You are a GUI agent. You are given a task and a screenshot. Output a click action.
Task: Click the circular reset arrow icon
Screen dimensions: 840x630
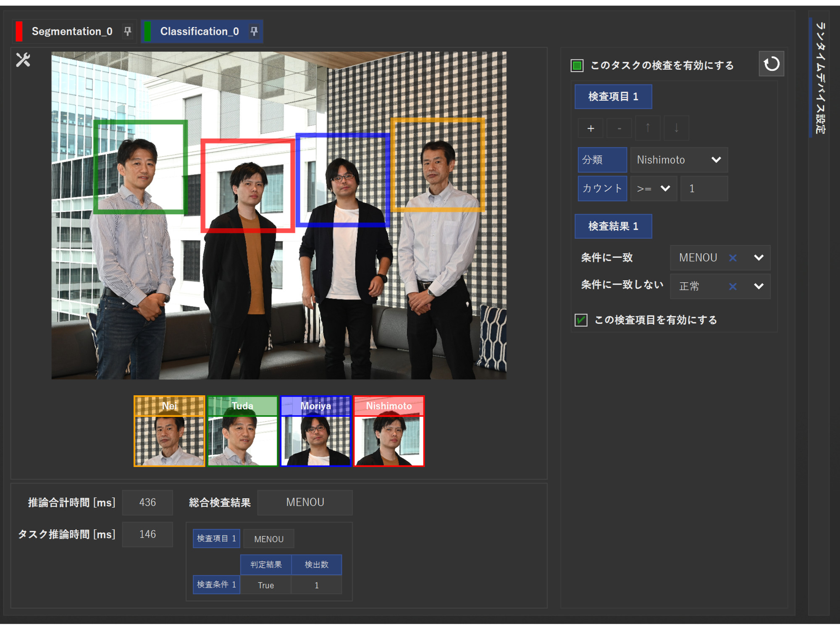pos(771,64)
